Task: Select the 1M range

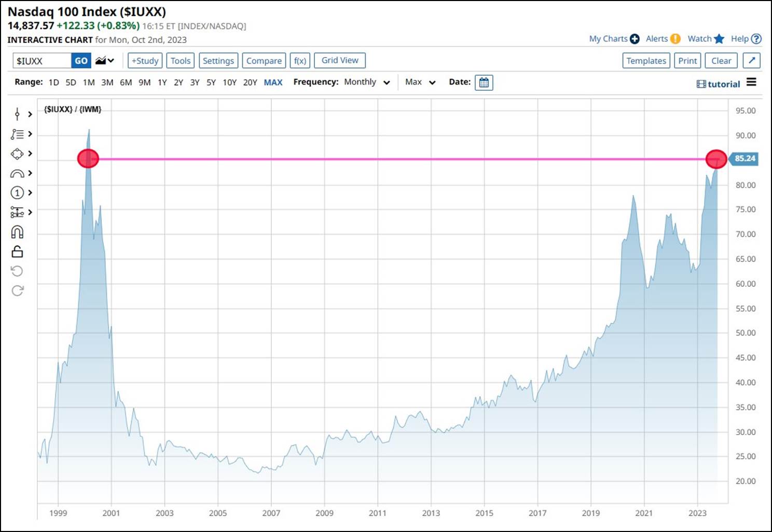Action: pyautogui.click(x=89, y=82)
